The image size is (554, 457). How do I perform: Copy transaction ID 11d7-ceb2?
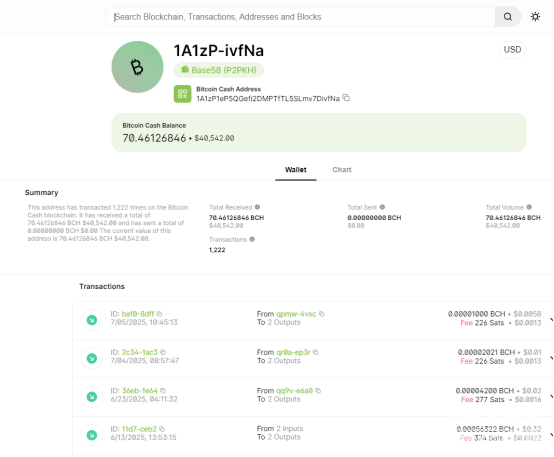click(162, 429)
